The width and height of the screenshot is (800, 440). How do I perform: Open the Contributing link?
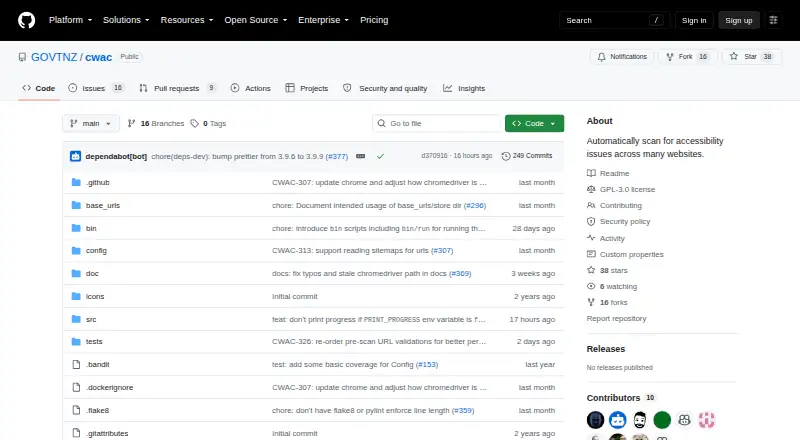pyautogui.click(x=614, y=205)
